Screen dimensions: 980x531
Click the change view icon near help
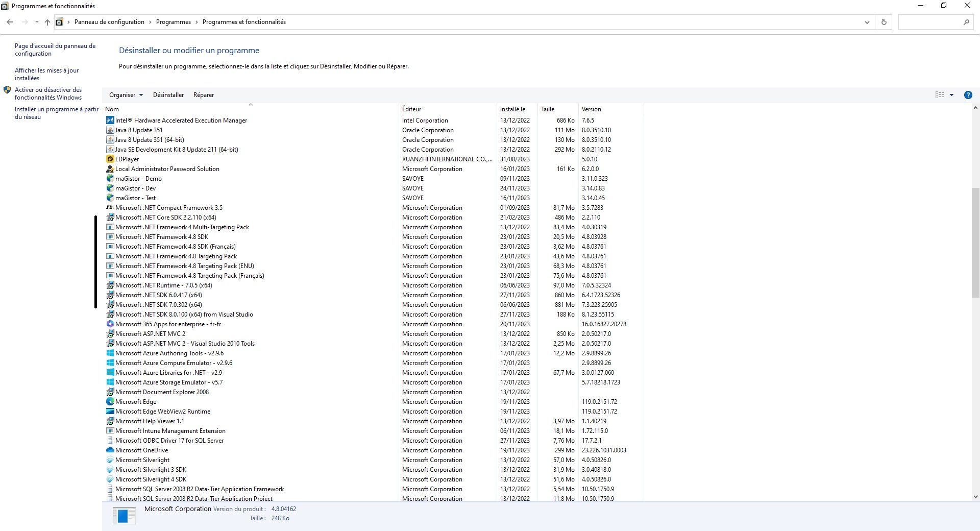pos(939,95)
